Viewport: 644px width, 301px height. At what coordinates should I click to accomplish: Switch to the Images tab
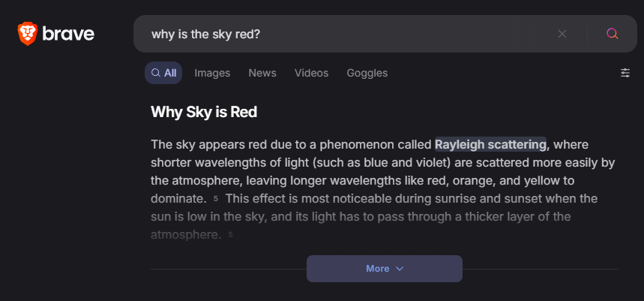coord(212,73)
